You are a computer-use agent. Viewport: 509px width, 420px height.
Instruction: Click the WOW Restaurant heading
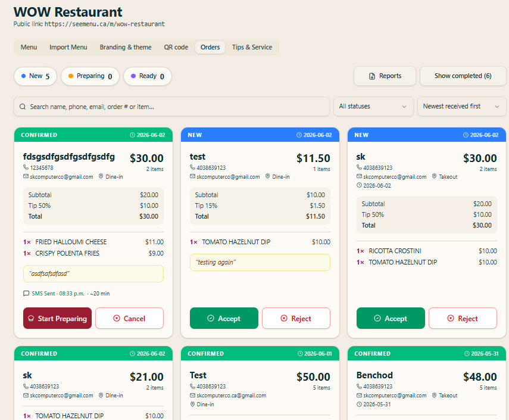coord(68,12)
